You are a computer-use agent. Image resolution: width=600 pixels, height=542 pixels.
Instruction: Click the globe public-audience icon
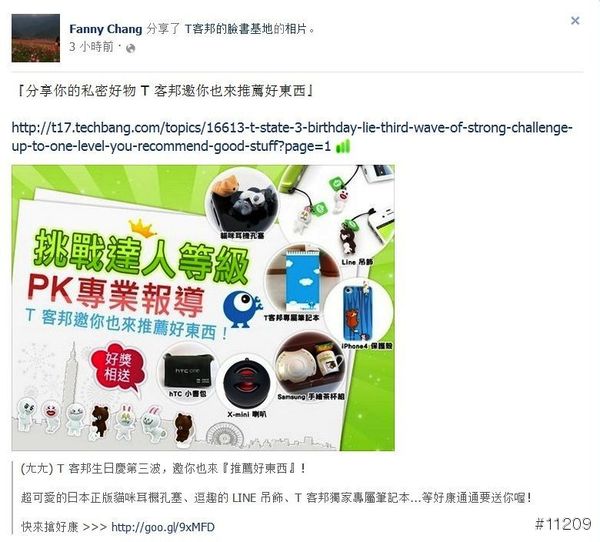tap(130, 48)
